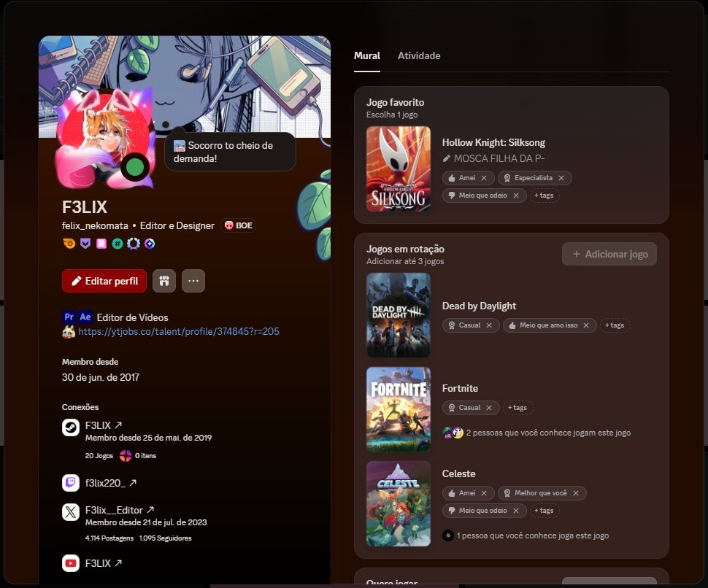Click the Adicionar jogo button
The image size is (708, 588).
609,254
